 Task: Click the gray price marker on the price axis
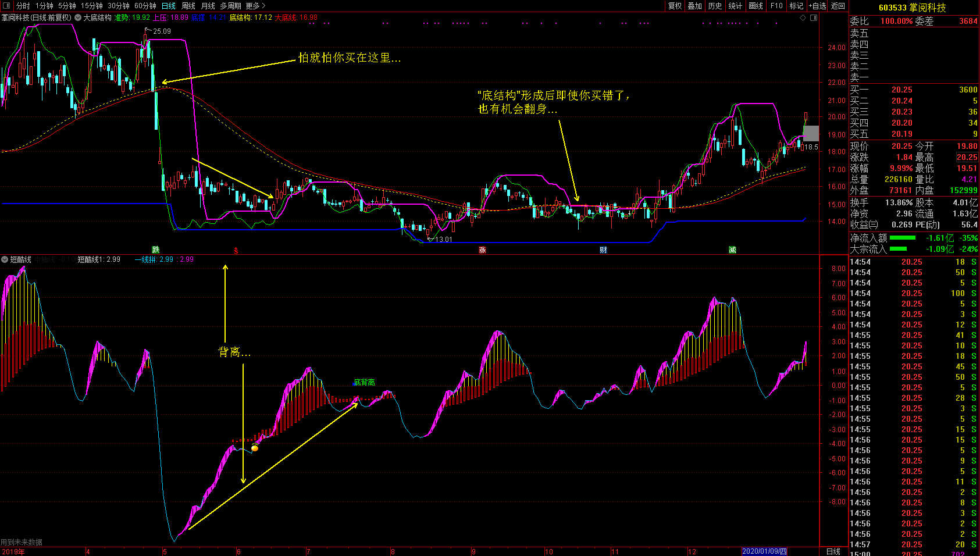coord(811,133)
